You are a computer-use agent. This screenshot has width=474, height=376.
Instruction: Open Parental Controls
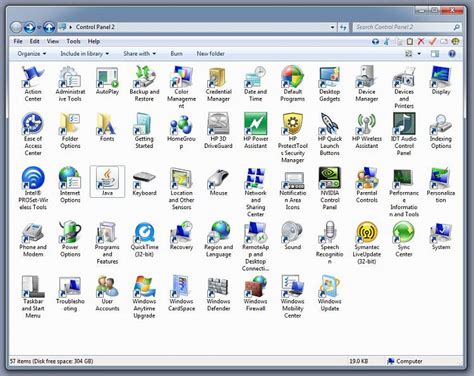pyautogui.click(x=367, y=185)
